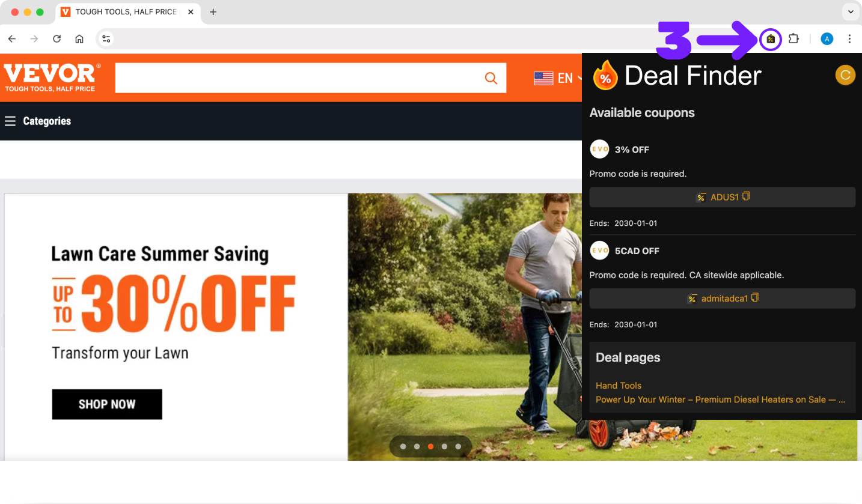Click the SHOP NOW button
This screenshot has height=504, width=862.
(107, 404)
